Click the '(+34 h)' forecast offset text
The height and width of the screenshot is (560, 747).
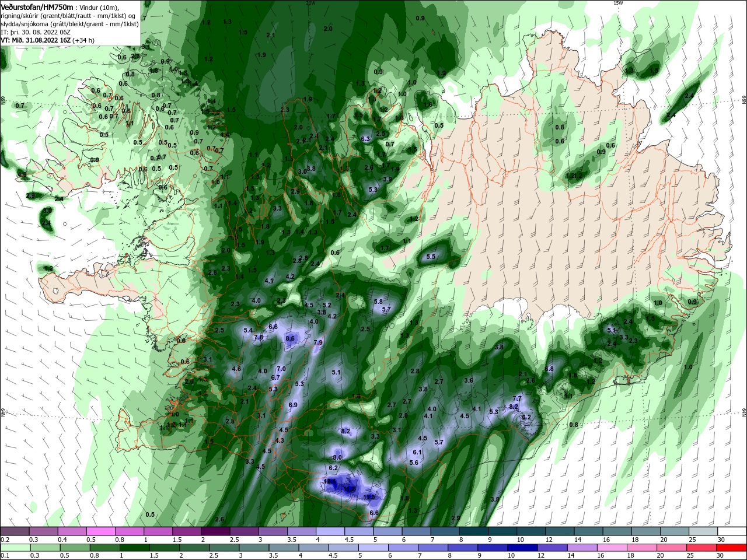84,40
